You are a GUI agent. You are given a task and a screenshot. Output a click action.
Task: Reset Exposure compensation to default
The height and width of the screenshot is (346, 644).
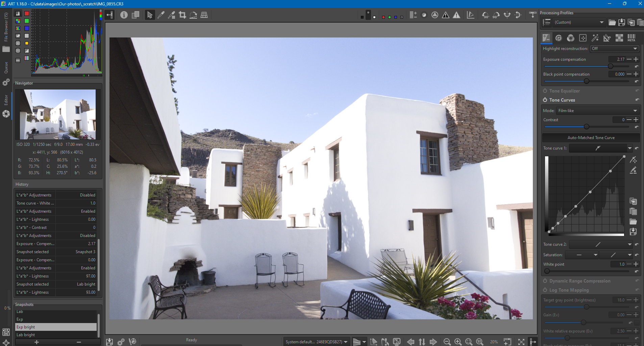[637, 66]
